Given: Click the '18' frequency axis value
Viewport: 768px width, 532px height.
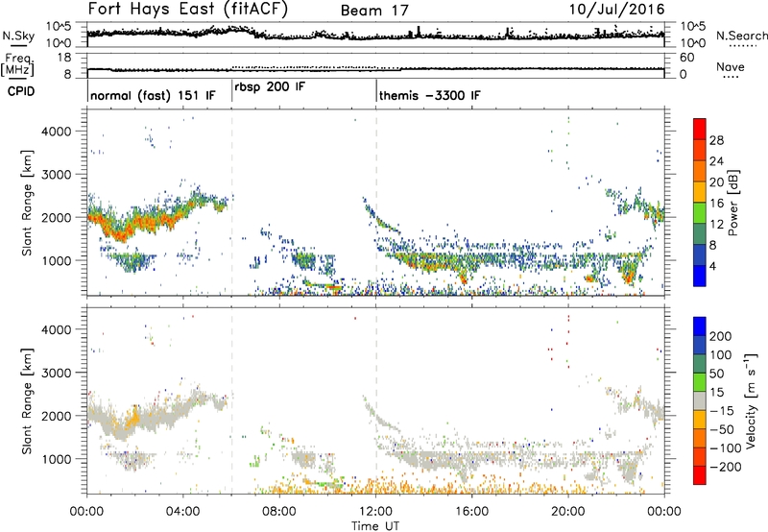Looking at the screenshot, I should [x=64, y=58].
